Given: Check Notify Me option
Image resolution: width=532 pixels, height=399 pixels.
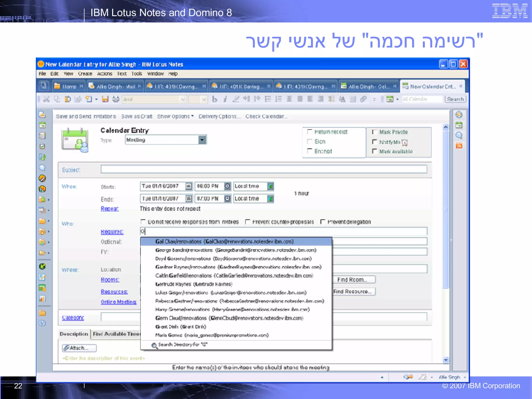Looking at the screenshot, I should (x=374, y=142).
